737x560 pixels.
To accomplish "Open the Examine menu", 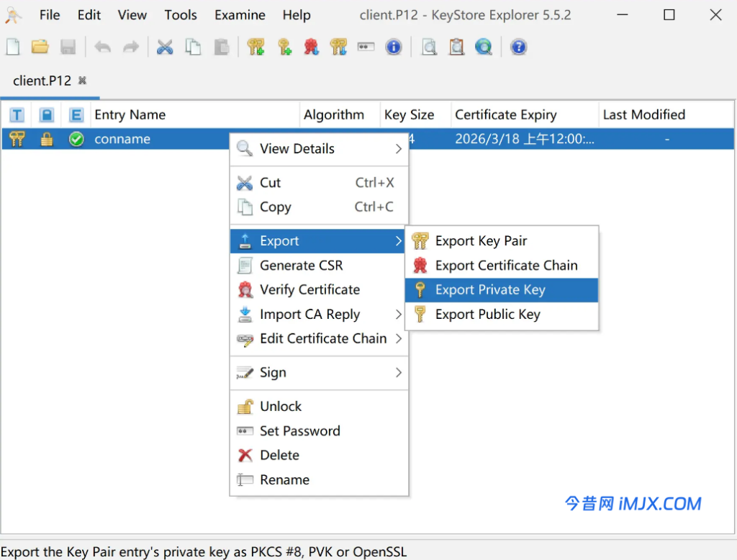I will pyautogui.click(x=240, y=15).
